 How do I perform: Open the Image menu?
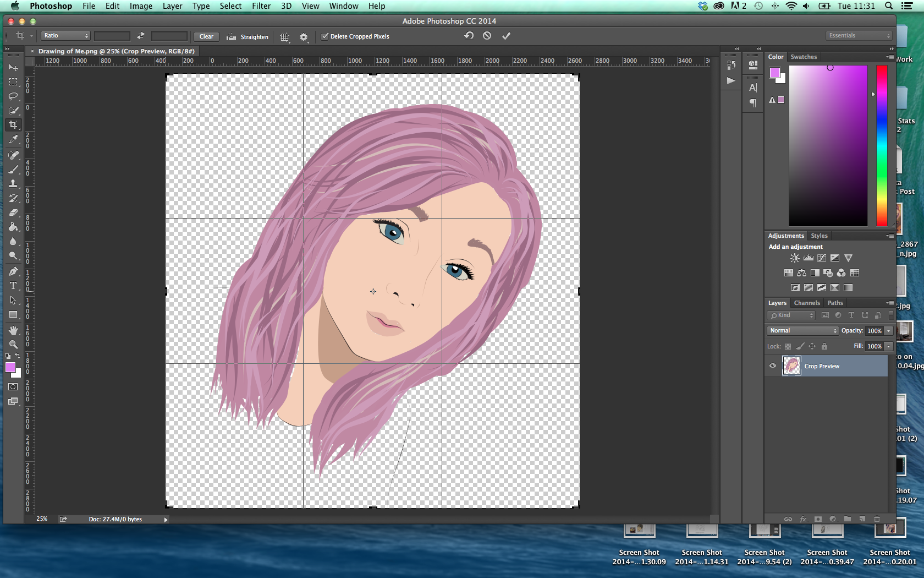pos(141,6)
